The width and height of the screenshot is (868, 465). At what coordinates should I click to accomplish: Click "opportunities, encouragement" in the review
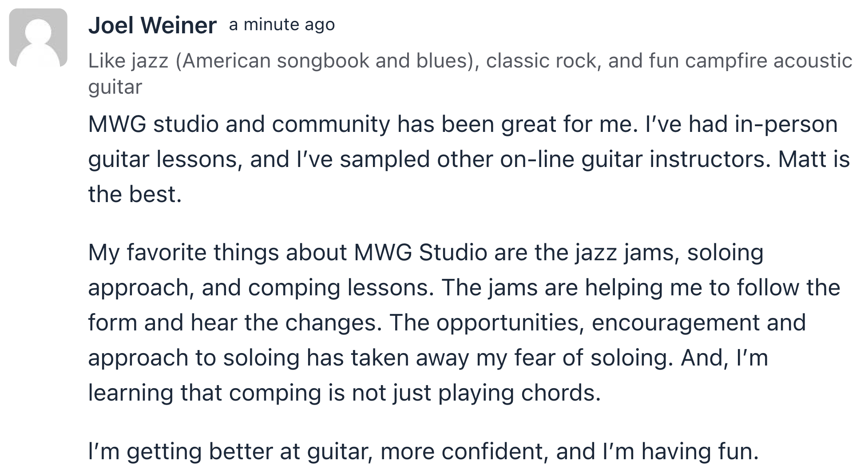[598, 323]
